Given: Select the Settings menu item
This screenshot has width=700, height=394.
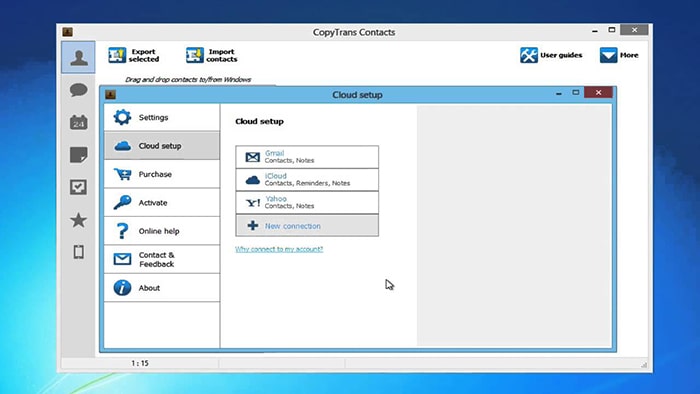Looking at the screenshot, I should tap(162, 117).
